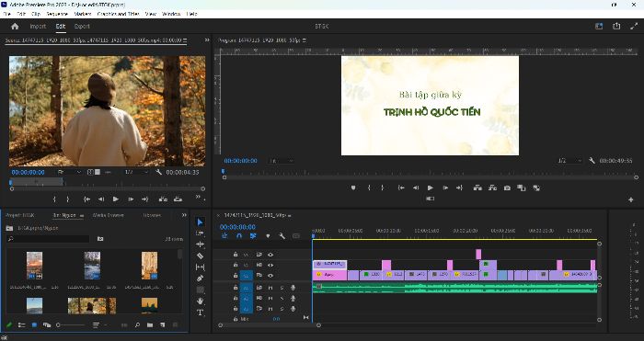The height and width of the screenshot is (341, 644).
Task: Open Source monitor zoom level dropdown
Action: pyautogui.click(x=69, y=173)
